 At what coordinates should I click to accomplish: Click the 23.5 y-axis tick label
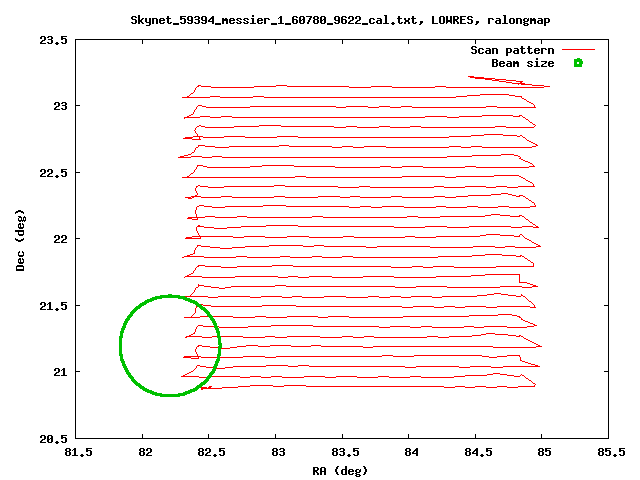click(x=53, y=40)
